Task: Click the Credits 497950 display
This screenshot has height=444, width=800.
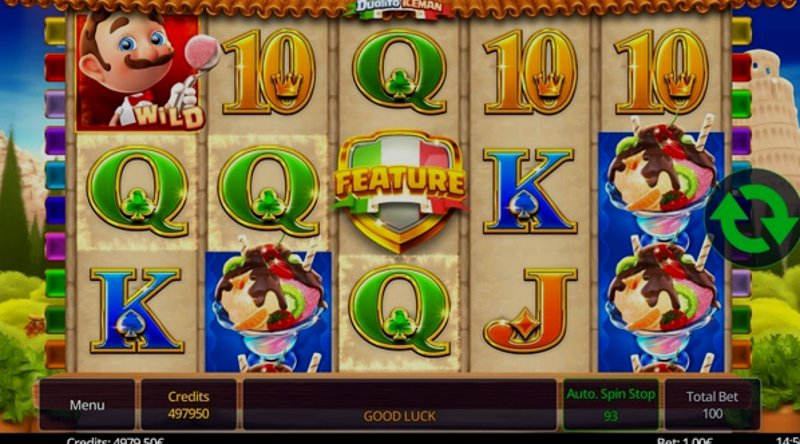Action: tap(189, 405)
